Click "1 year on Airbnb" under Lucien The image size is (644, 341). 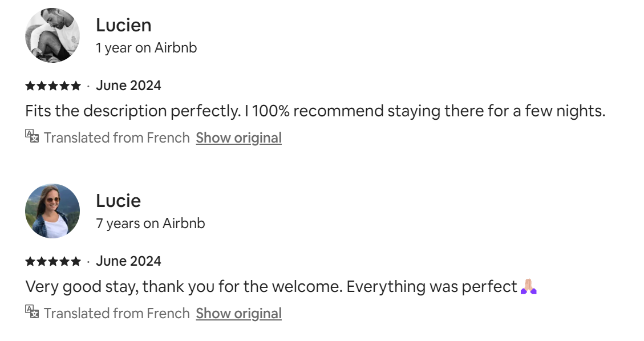click(146, 48)
